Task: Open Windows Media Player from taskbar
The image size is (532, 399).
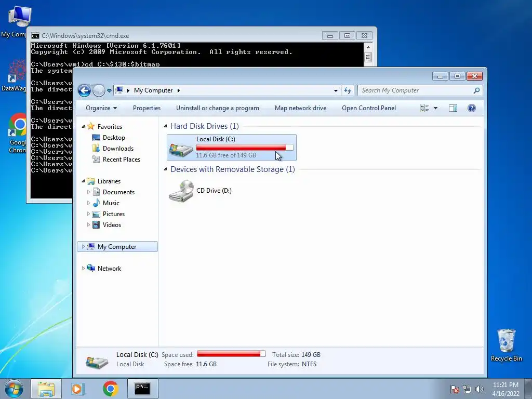Action: pos(78,389)
